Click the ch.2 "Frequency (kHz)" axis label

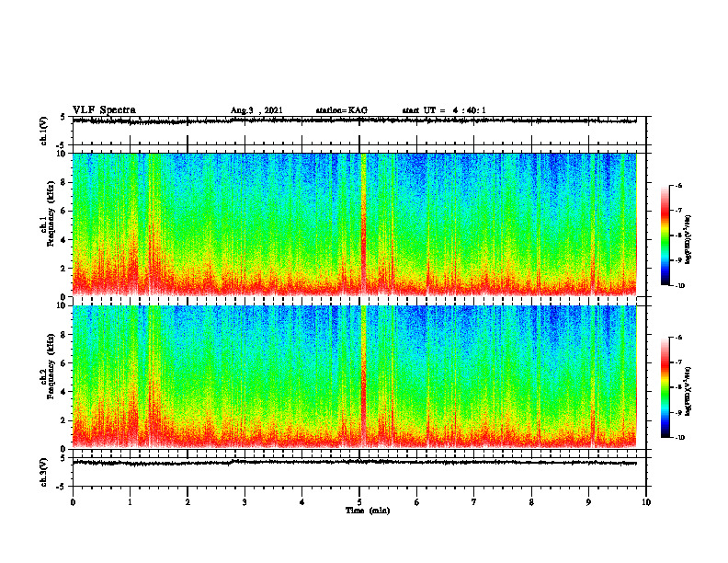point(51,366)
